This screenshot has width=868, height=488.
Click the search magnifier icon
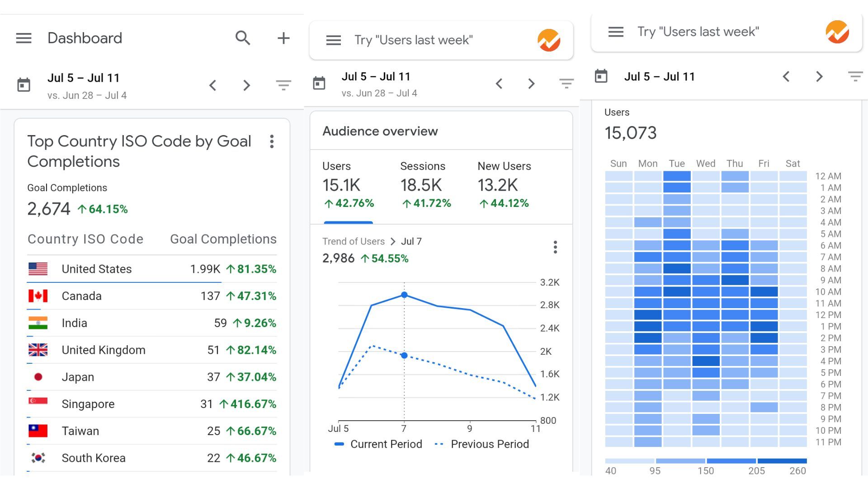pos(243,38)
